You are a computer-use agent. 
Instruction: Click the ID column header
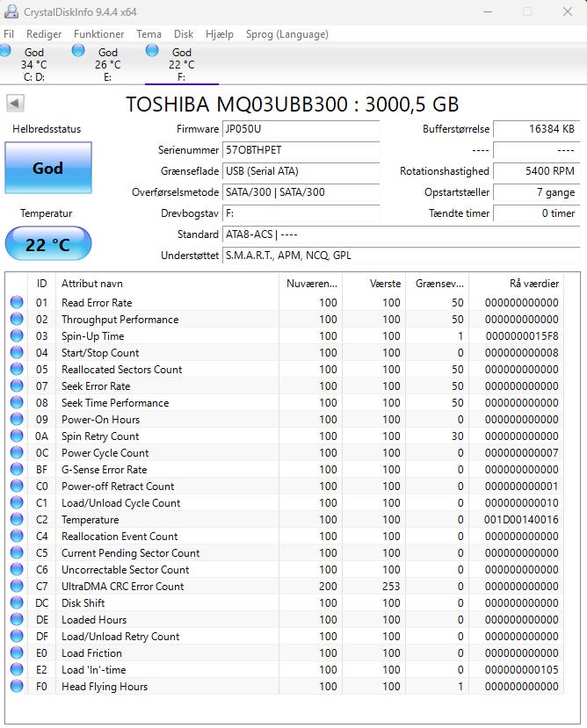(x=42, y=284)
